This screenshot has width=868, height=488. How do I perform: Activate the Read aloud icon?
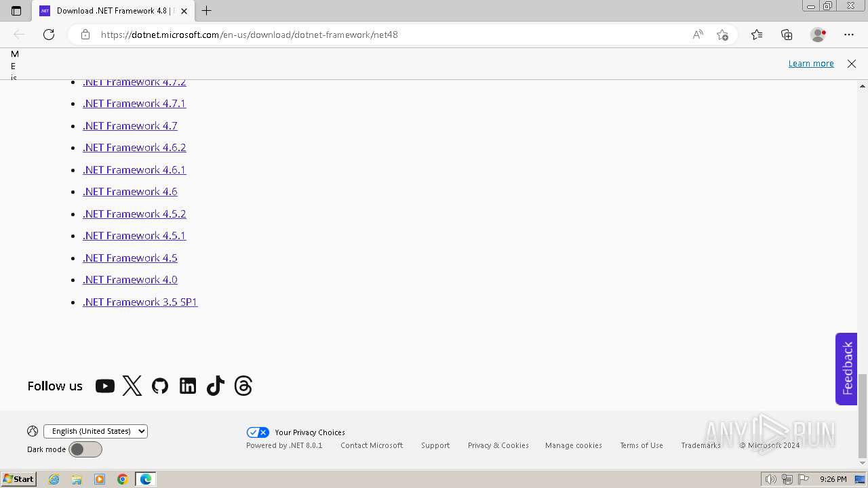point(698,35)
